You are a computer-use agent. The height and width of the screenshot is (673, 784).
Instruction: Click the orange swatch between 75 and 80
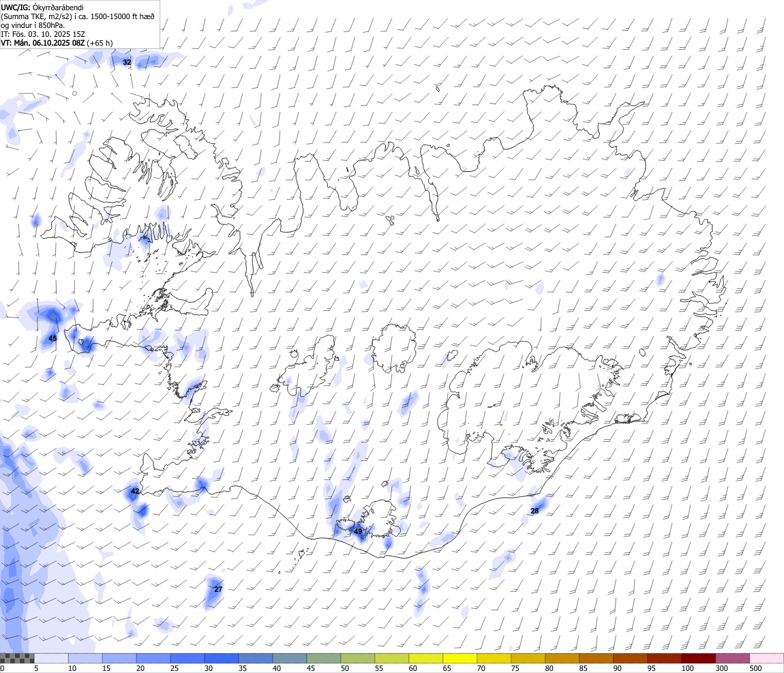coord(528,659)
